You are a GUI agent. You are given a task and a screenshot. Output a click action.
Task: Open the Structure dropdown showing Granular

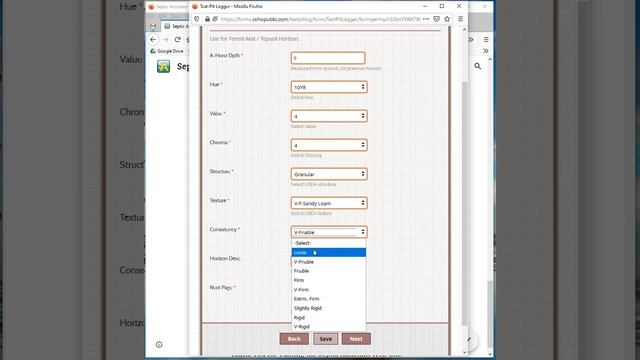pos(329,174)
